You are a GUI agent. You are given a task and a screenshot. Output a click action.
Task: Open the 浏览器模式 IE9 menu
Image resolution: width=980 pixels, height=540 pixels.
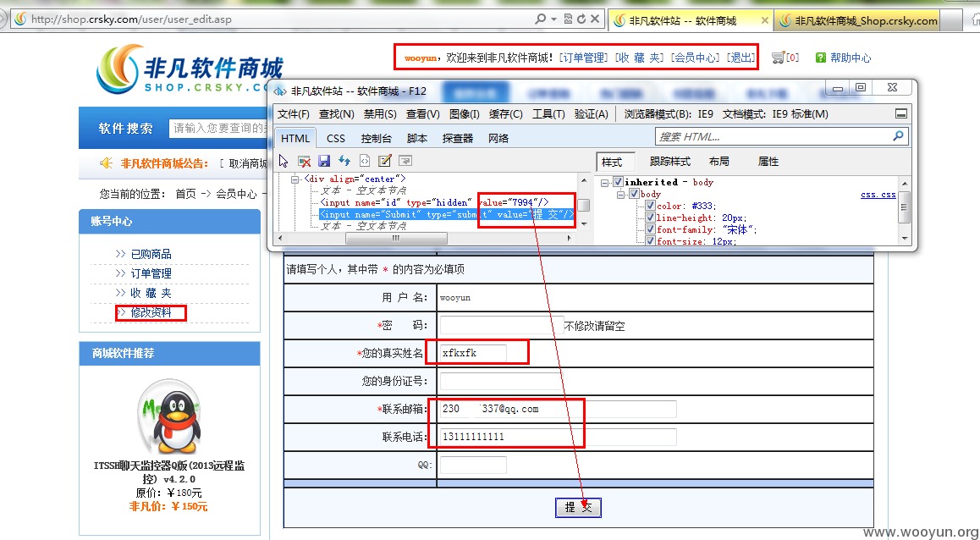pyautogui.click(x=669, y=113)
